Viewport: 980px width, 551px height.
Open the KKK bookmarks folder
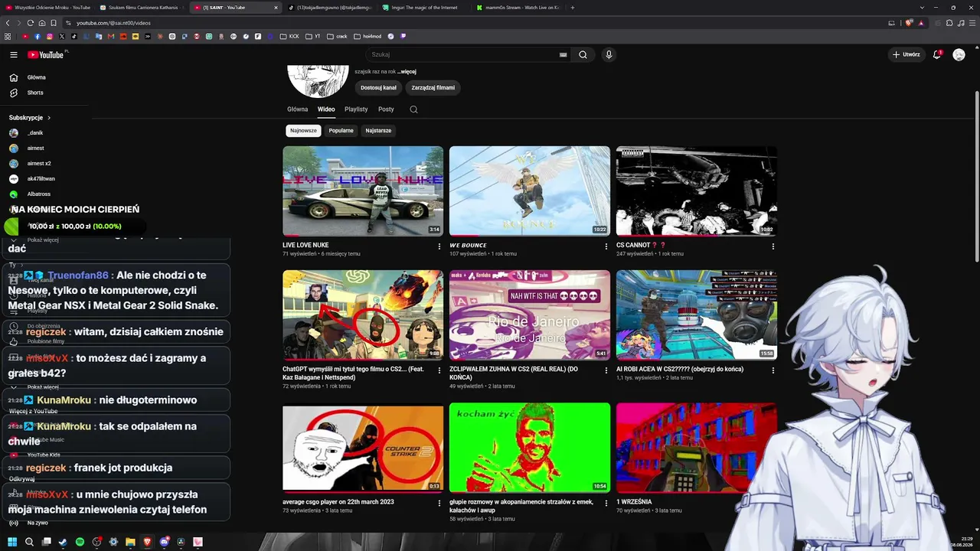point(290,36)
